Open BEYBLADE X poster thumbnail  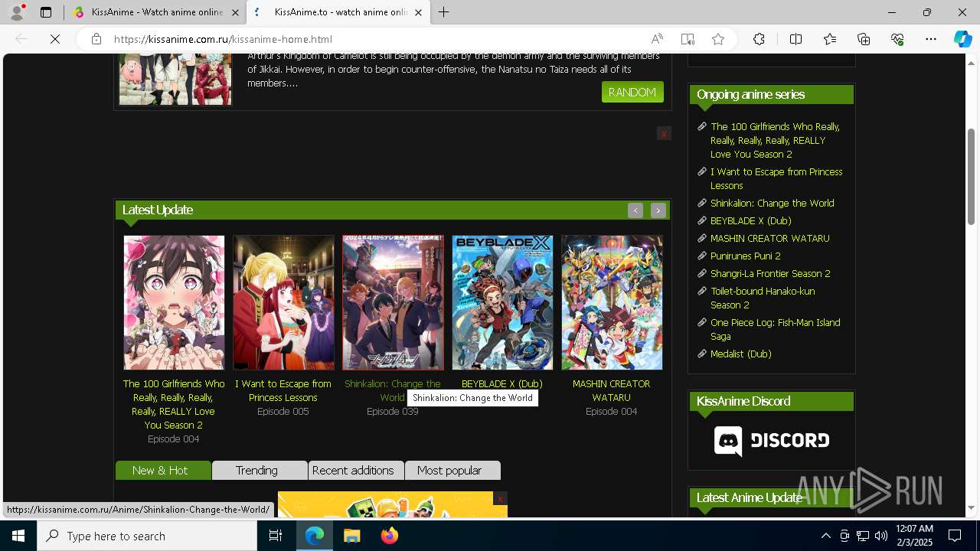point(502,302)
